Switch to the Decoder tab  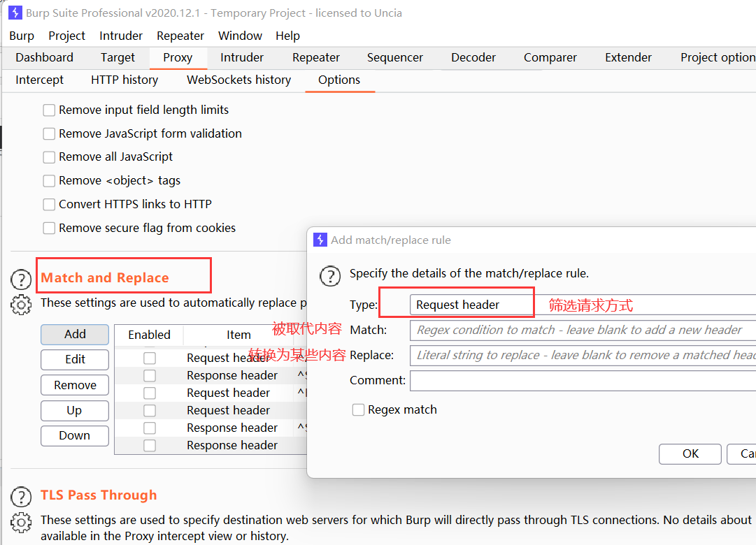click(x=473, y=57)
